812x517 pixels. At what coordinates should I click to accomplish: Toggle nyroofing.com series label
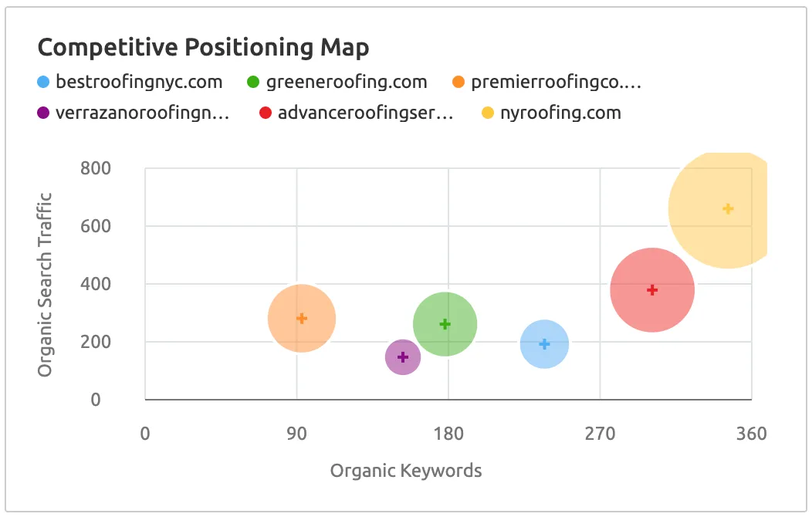point(560,113)
